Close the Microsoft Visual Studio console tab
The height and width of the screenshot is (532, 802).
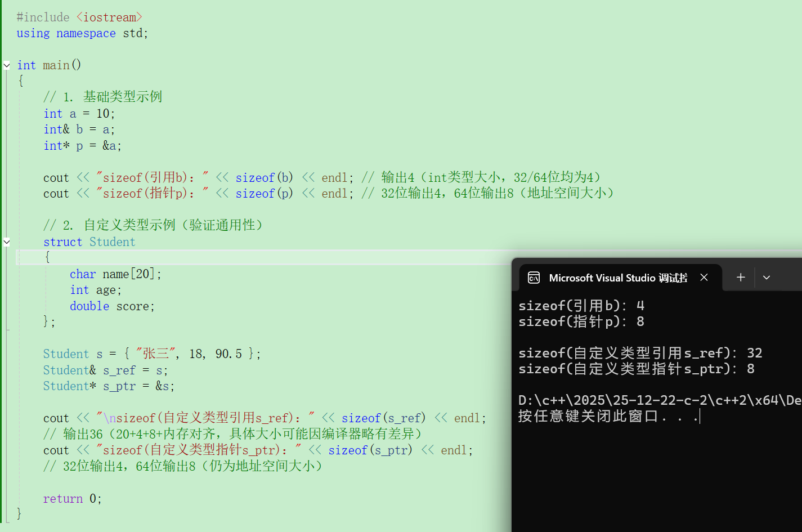tap(704, 278)
